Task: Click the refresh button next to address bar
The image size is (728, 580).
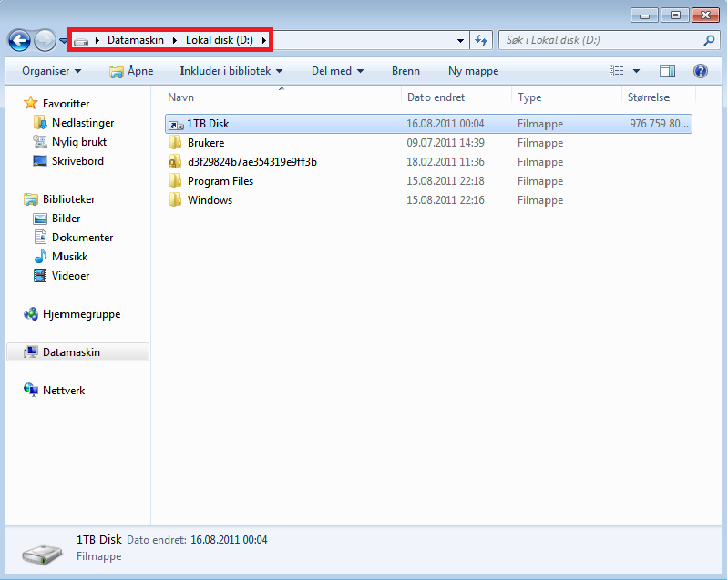Action: [481, 40]
